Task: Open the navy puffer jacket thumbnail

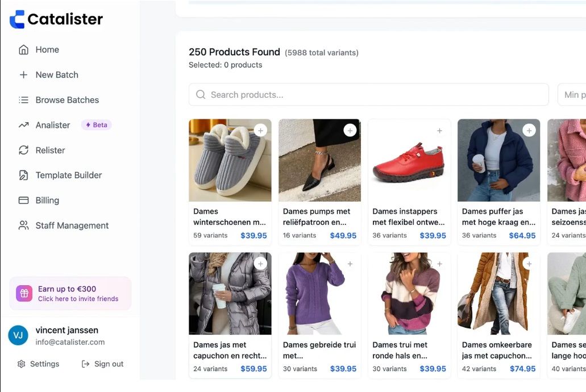Action: coord(498,160)
